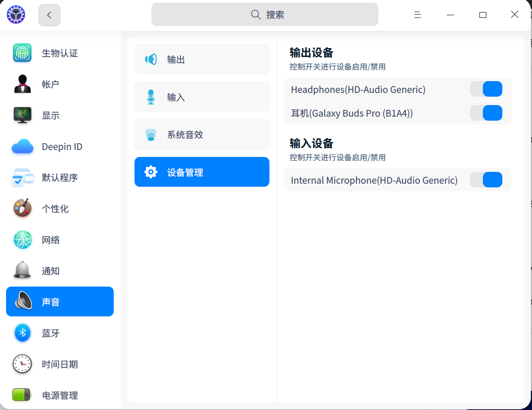Select 网络 label in sidebar
This screenshot has width=532, height=410.
(51, 240)
